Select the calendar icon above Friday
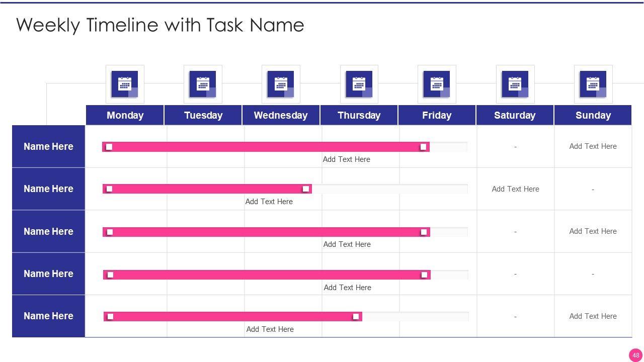Viewport: 644px width, 362px height. pyautogui.click(x=437, y=84)
